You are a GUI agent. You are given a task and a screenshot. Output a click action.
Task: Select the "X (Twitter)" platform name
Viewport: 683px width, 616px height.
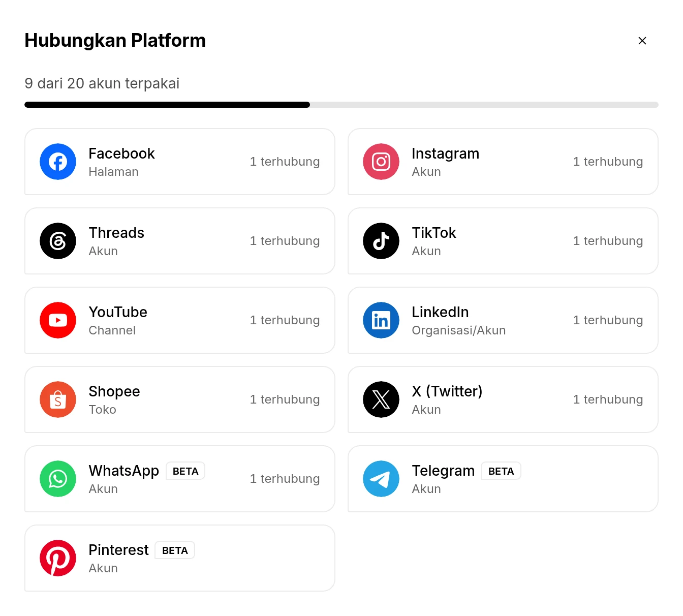(x=447, y=391)
